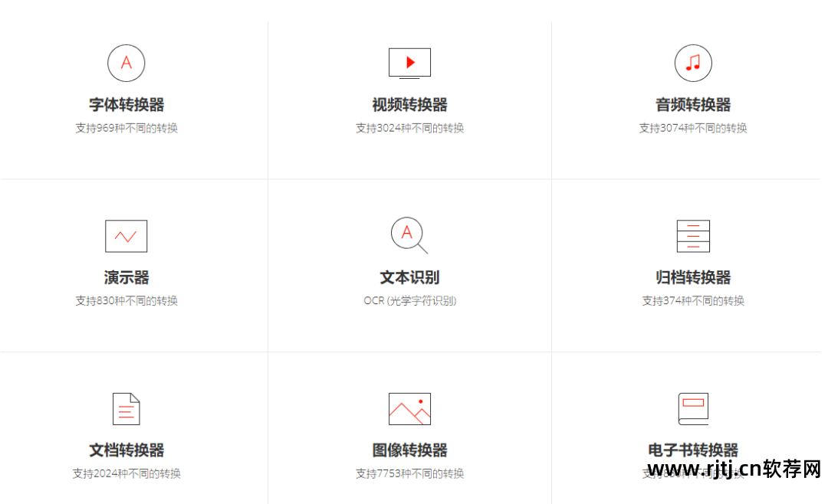Screen dimensions: 828x504
Task: Click the OCR (光学字符识别) subtitle text
Action: click(409, 301)
